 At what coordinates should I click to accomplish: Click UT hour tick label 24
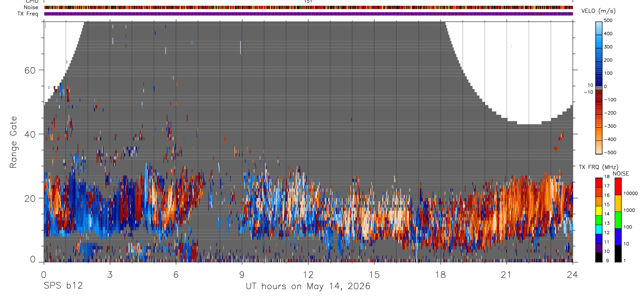click(573, 274)
